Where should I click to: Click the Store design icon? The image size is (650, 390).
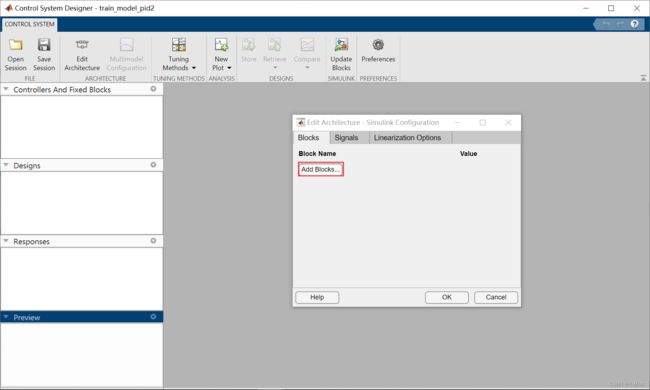pos(249,45)
